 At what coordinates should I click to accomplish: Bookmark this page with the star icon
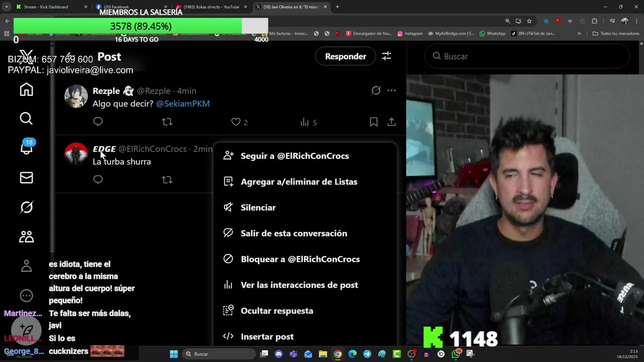click(x=529, y=21)
